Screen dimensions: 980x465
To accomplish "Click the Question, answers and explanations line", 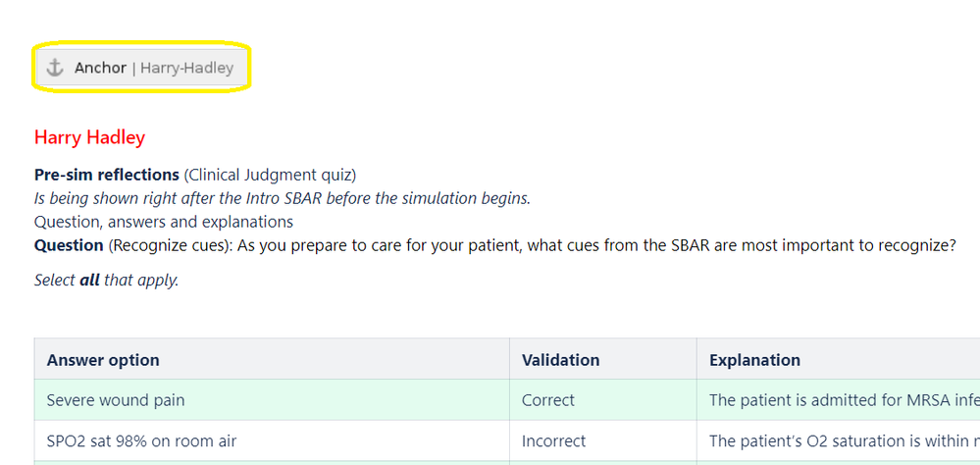I will coord(164,222).
